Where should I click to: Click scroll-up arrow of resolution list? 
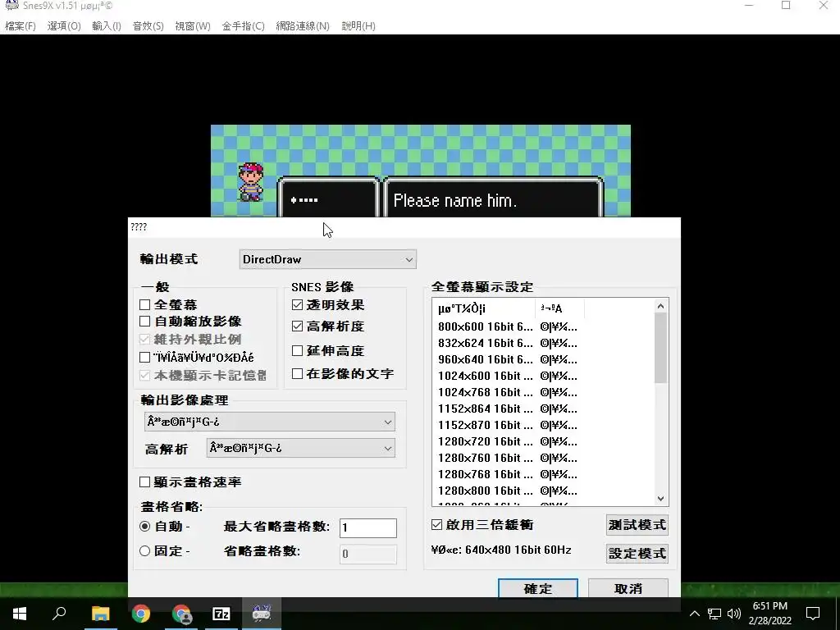pyautogui.click(x=660, y=306)
